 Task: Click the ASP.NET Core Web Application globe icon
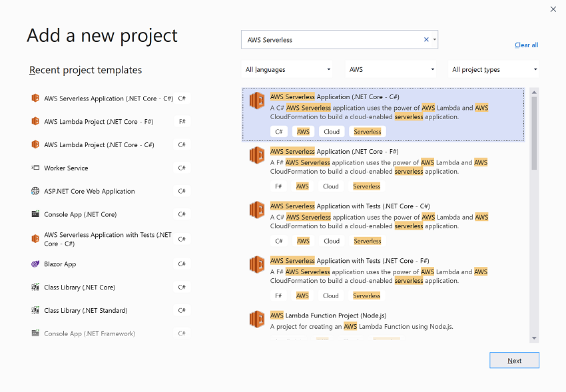pos(35,191)
